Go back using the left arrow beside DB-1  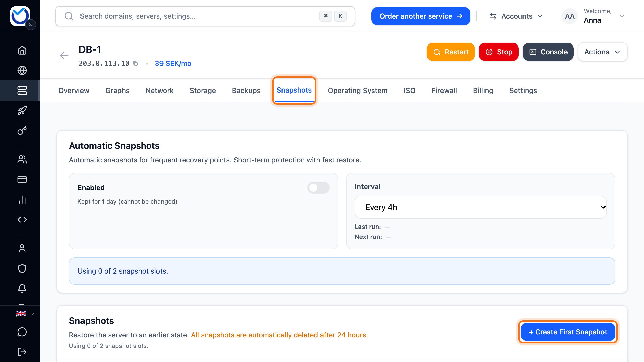64,55
